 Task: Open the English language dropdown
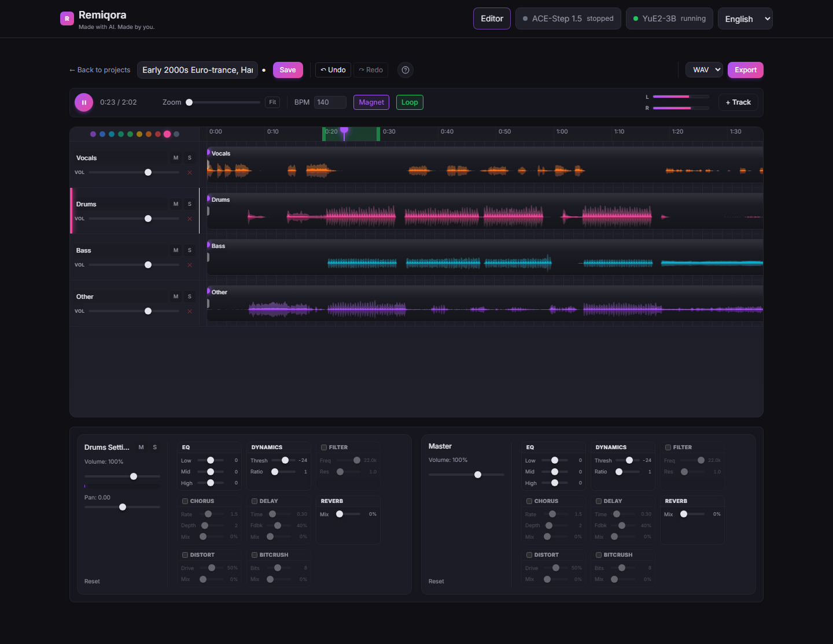click(x=745, y=18)
